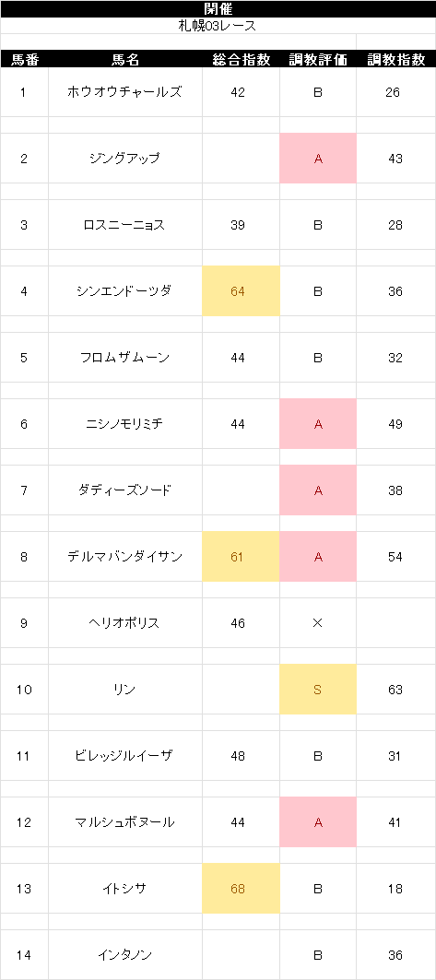
Task: Click horse name デルマバンダイサン
Action: click(x=125, y=556)
